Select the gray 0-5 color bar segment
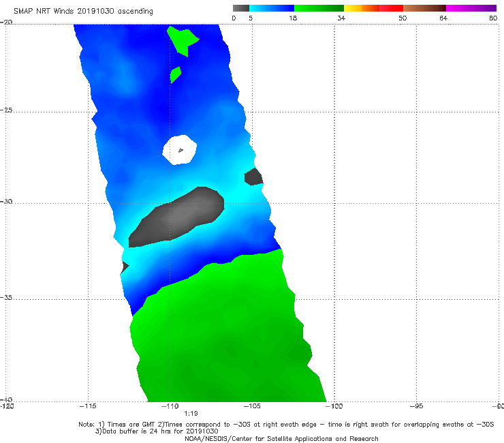Screen dimensions: 504x443 [241, 8]
